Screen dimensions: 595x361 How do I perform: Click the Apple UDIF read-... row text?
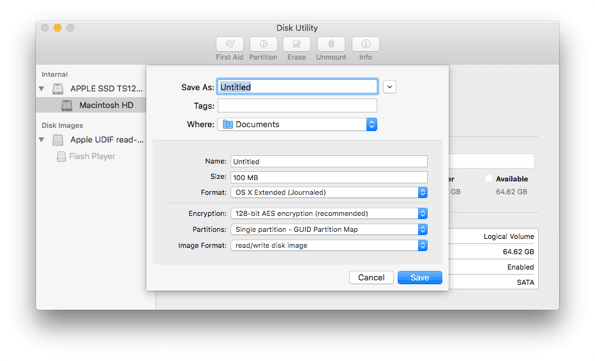click(x=107, y=140)
